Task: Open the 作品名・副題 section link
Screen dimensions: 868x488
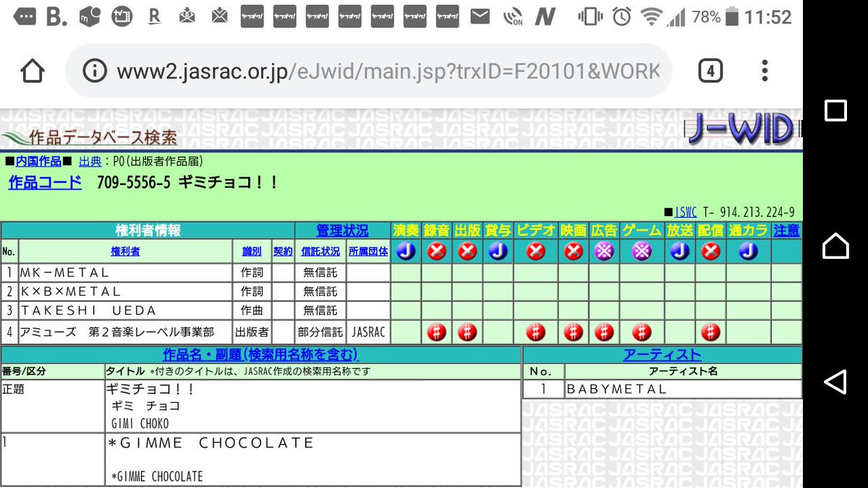Action: click(261, 354)
